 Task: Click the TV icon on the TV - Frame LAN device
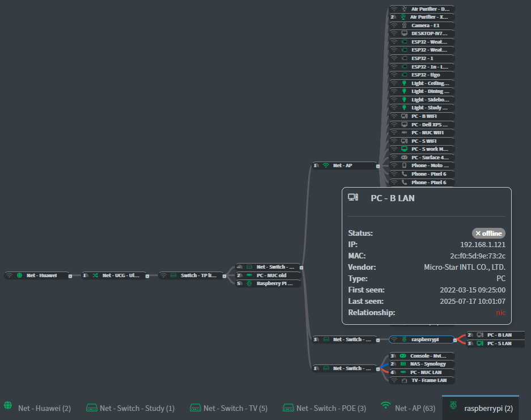coord(404,380)
